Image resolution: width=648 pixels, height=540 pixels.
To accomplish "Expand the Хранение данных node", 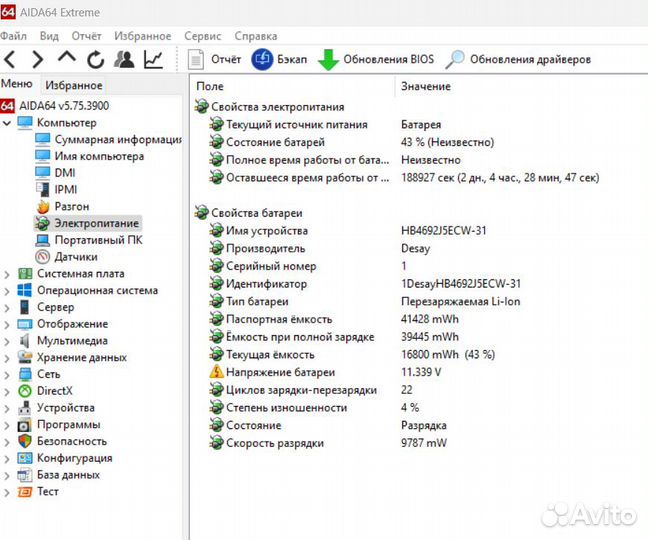I will click(x=7, y=358).
